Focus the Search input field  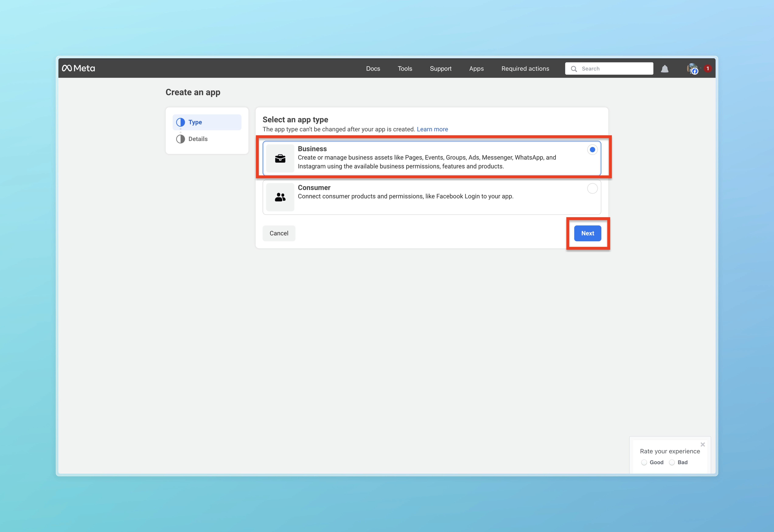(x=615, y=69)
